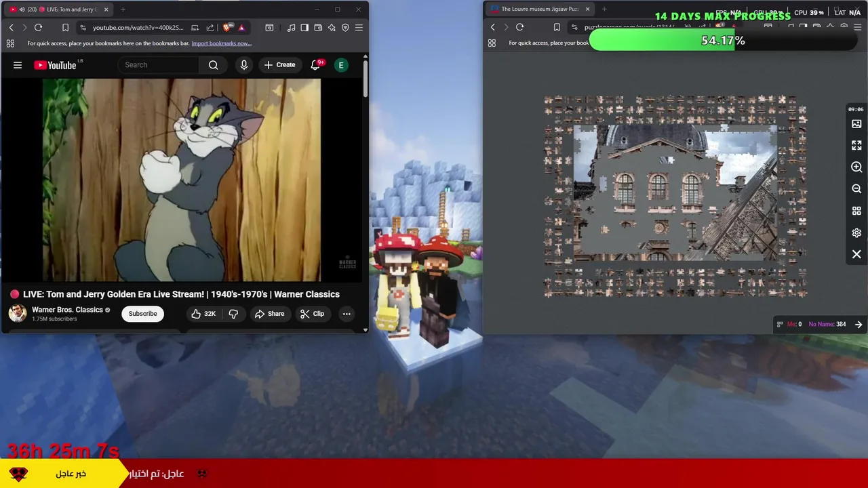Open the music note playlist icon
The width and height of the screenshot is (868, 488).
pyautogui.click(x=291, y=28)
